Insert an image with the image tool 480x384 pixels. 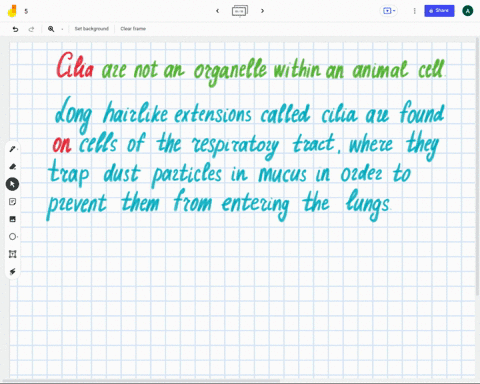coord(12,219)
